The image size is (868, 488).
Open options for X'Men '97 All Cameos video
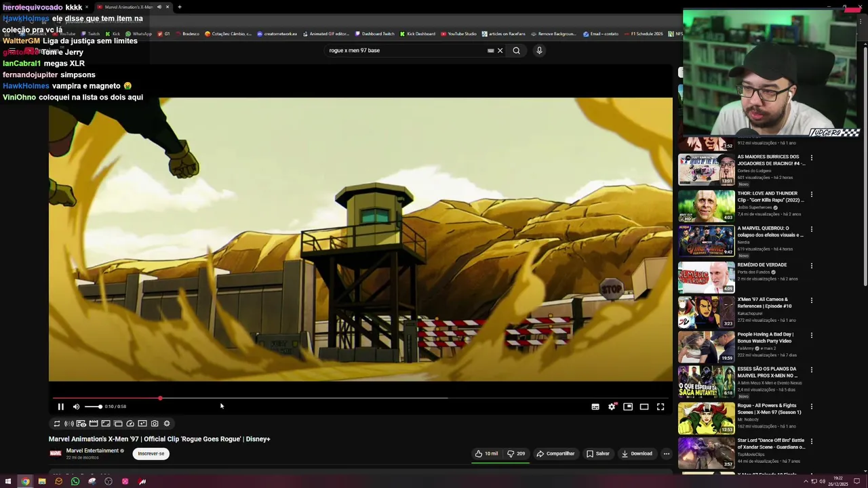pos(811,300)
